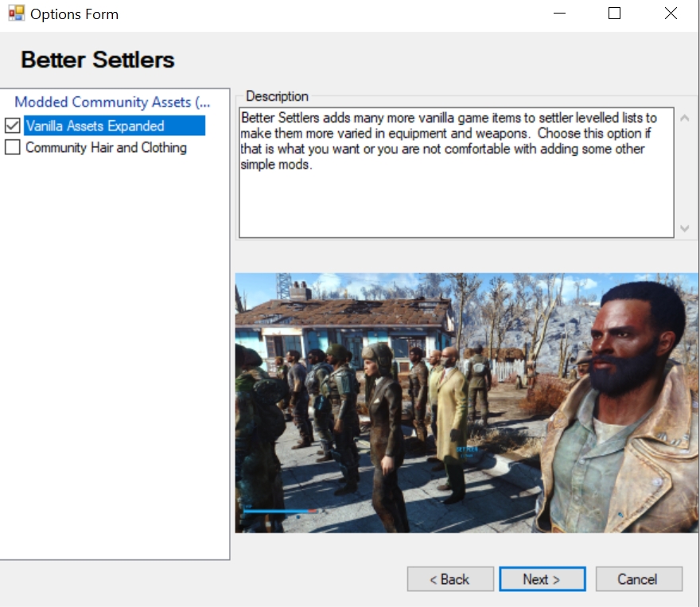Maximize the Options Form window

coord(614,14)
